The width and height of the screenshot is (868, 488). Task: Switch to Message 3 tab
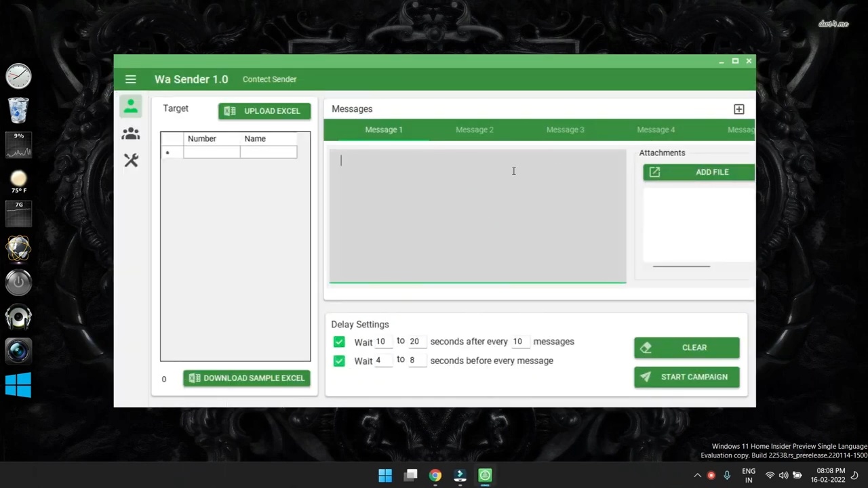[x=565, y=129]
